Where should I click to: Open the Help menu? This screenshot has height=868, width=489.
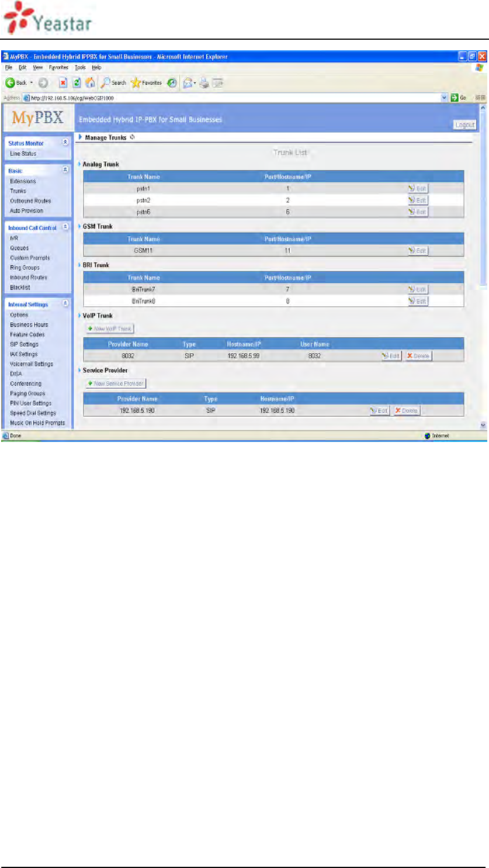pyautogui.click(x=96, y=68)
